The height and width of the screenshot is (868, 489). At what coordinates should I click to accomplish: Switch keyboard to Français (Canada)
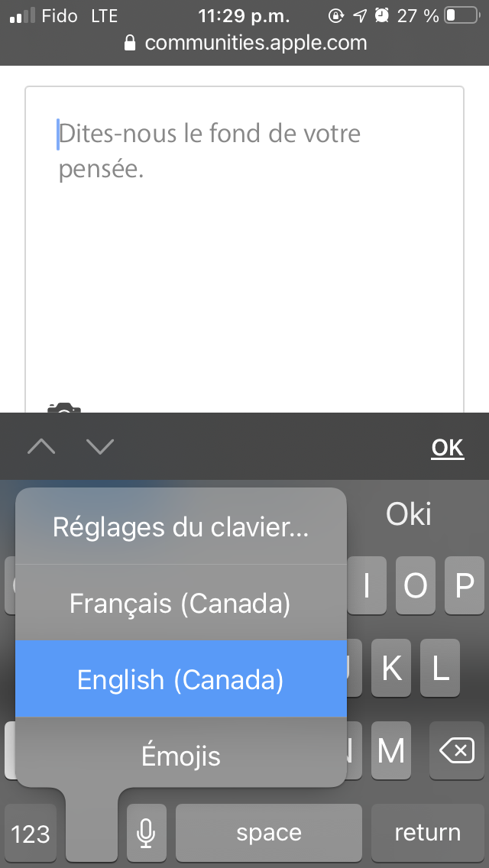(181, 604)
